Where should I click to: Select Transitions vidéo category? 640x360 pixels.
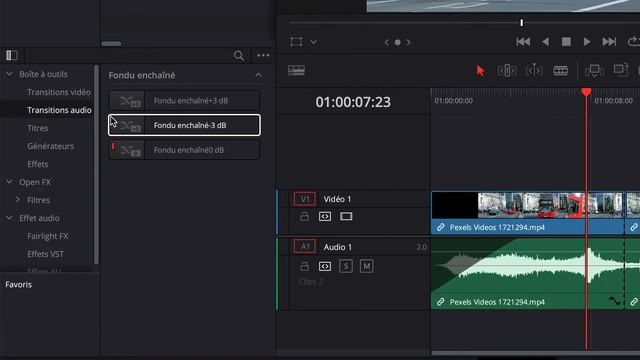tap(59, 92)
